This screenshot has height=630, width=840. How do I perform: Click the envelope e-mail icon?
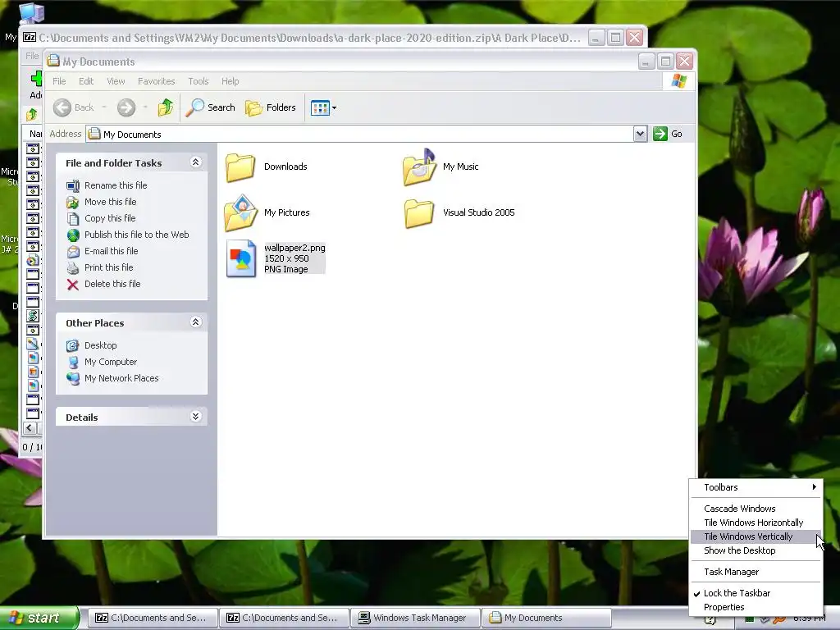tap(73, 251)
